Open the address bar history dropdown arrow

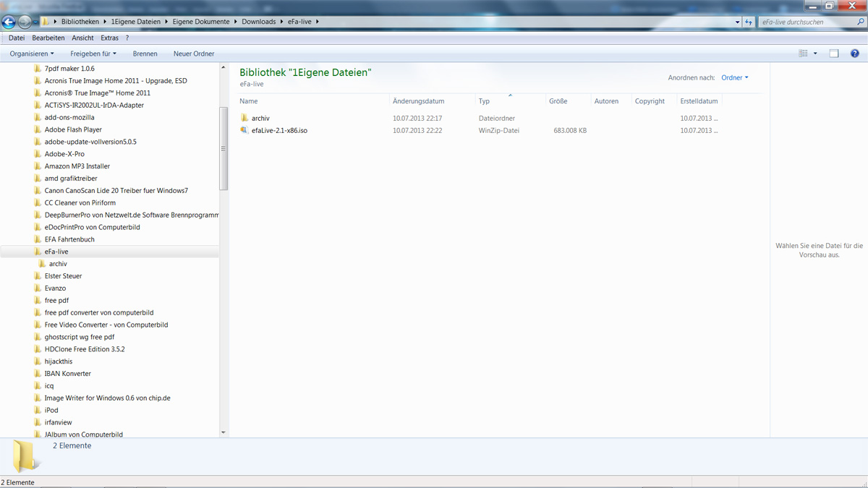coord(736,21)
